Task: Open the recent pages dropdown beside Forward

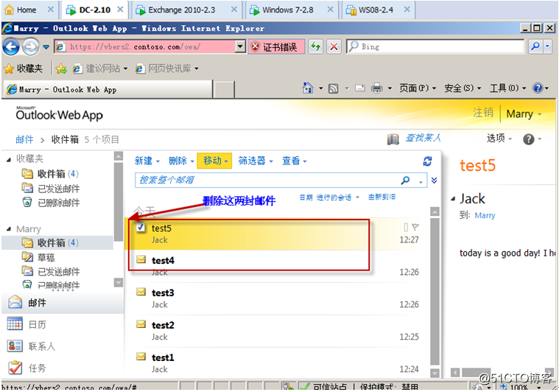Action: coord(46,46)
